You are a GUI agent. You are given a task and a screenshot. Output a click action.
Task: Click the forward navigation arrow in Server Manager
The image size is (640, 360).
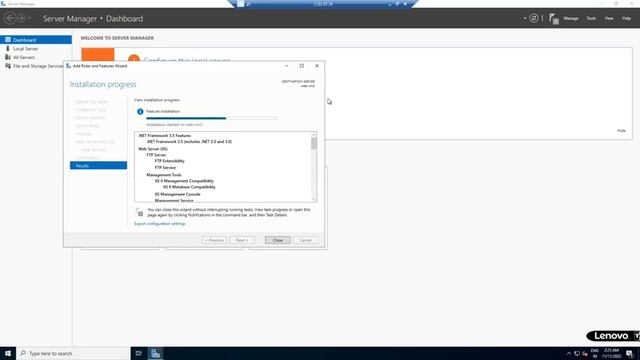(22, 18)
